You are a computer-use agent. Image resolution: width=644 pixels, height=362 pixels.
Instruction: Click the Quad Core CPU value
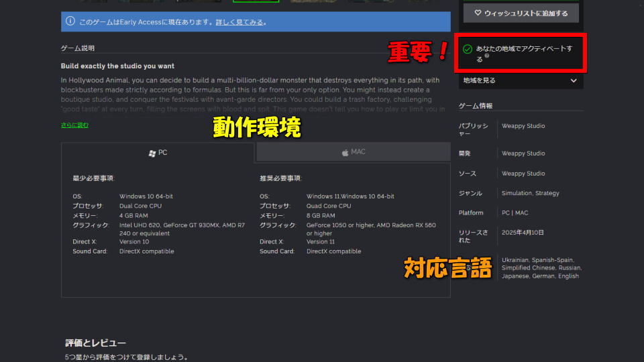click(329, 206)
